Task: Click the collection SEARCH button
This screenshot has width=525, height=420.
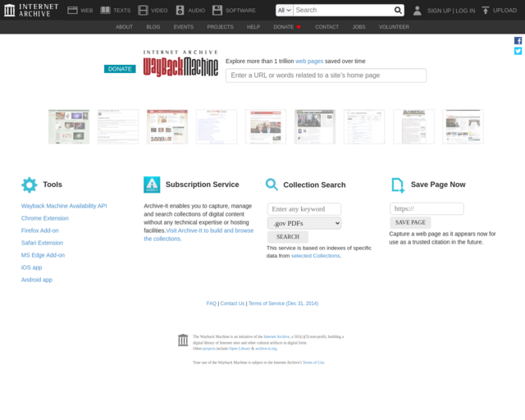Action: [x=288, y=237]
